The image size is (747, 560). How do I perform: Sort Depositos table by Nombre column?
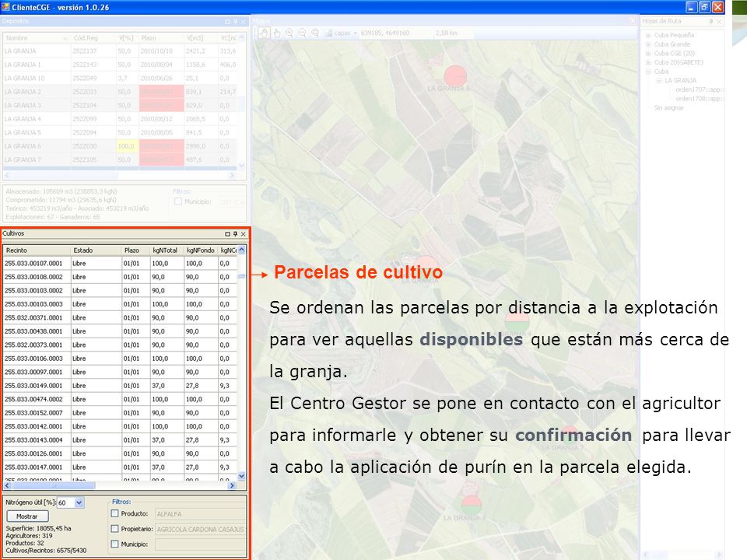37,37
